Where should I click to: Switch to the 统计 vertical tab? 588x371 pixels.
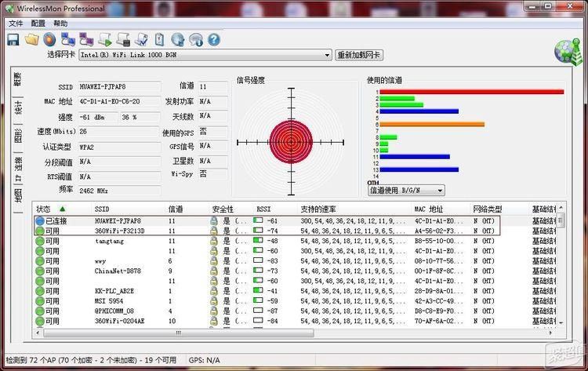point(17,108)
